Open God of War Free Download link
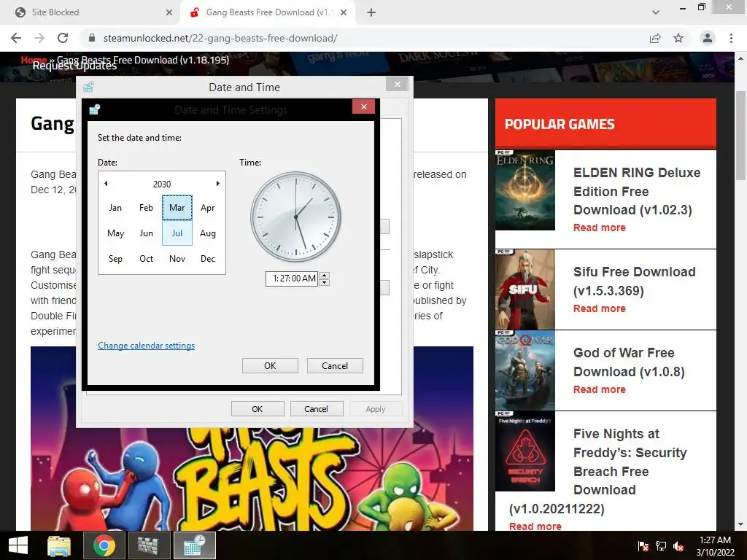Screen dimensions: 747x560 629,362
